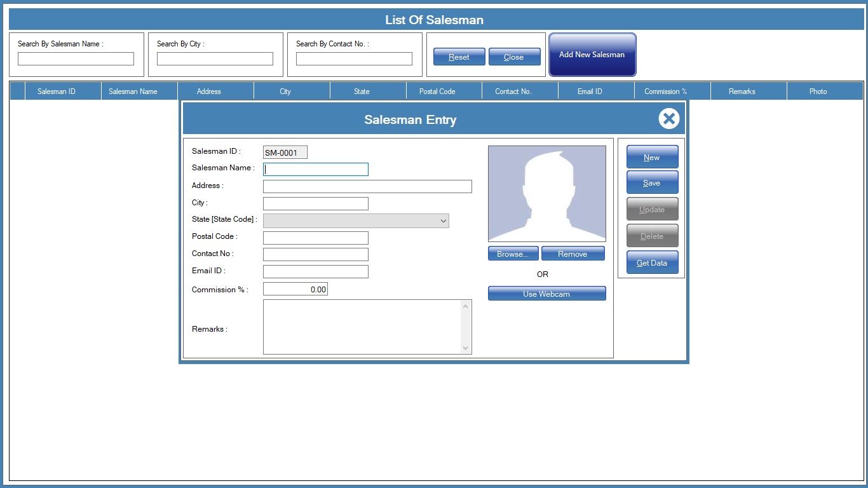
Task: Focus the Search By Contact No. field
Action: (354, 59)
